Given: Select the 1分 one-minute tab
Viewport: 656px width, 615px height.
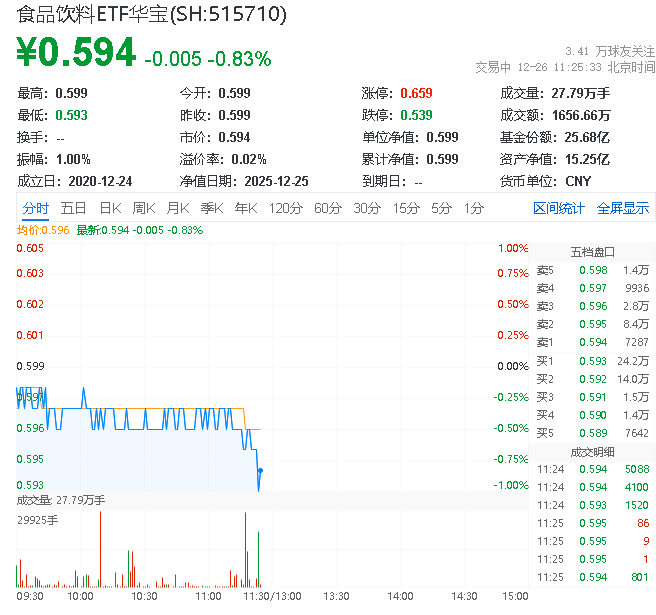Looking at the screenshot, I should [x=473, y=208].
